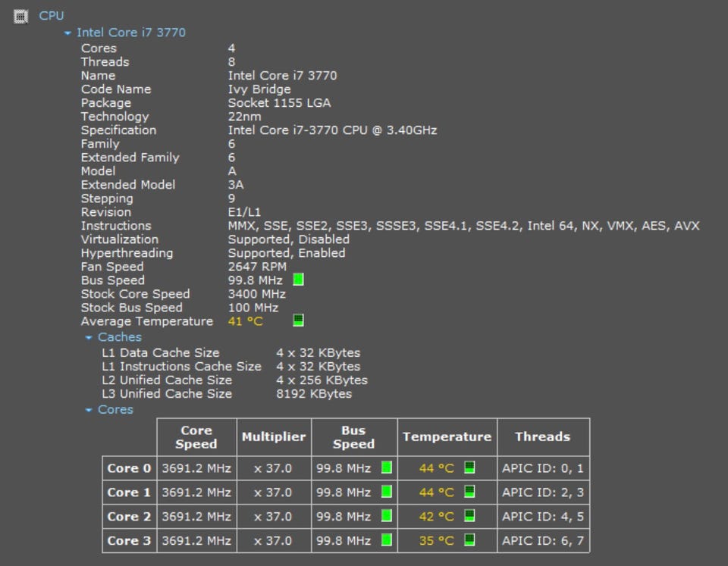
Task: Click Core 0 temperature graph icon
Action: click(x=469, y=467)
